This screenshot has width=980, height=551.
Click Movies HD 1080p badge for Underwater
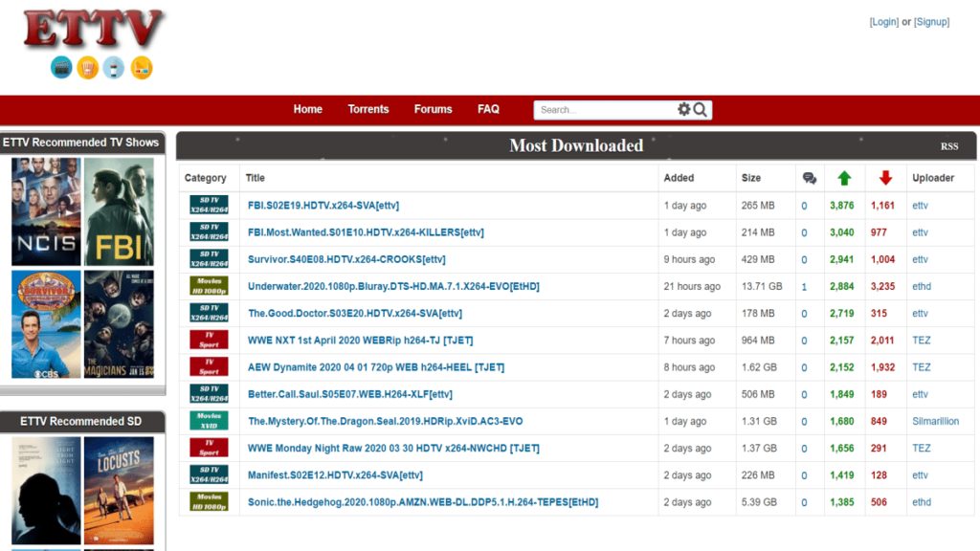209,285
